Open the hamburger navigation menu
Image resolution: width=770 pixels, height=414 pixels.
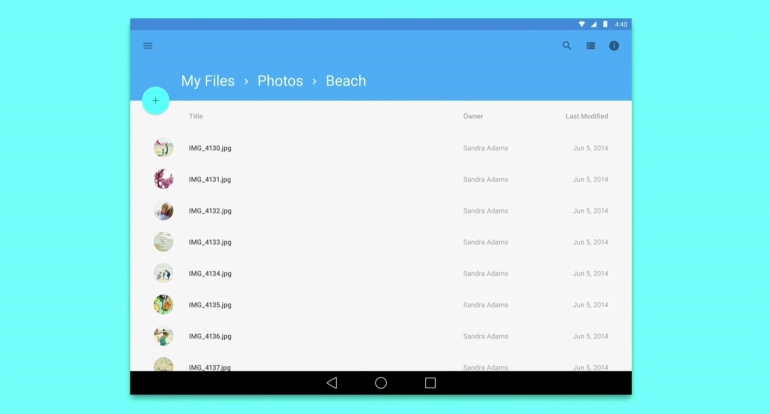tap(148, 46)
